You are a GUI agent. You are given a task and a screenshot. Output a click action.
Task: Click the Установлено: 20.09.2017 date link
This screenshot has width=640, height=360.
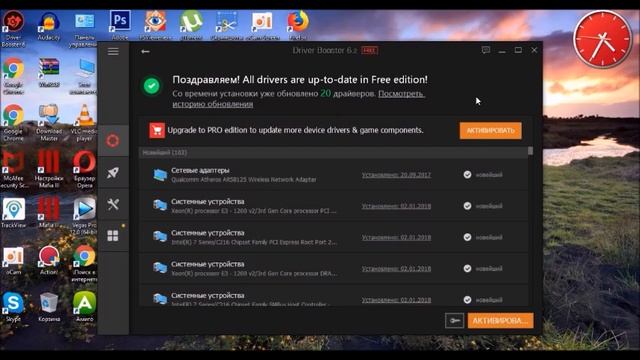[x=396, y=175]
